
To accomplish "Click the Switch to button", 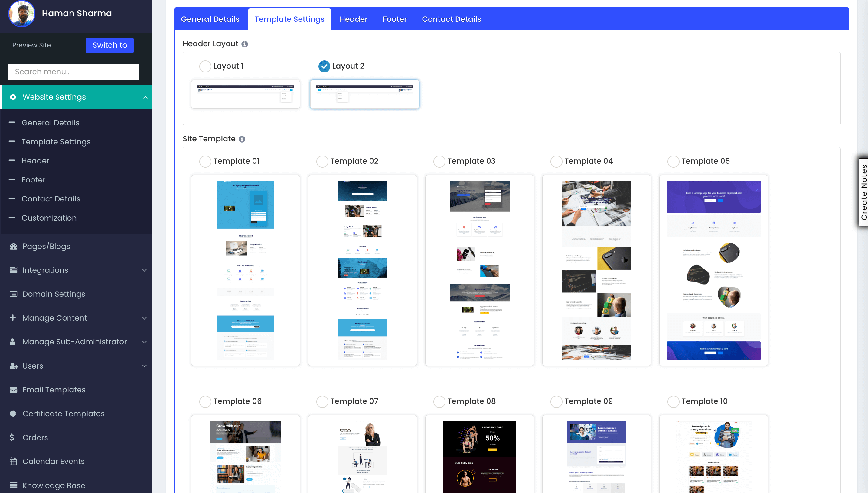I will click(x=109, y=45).
